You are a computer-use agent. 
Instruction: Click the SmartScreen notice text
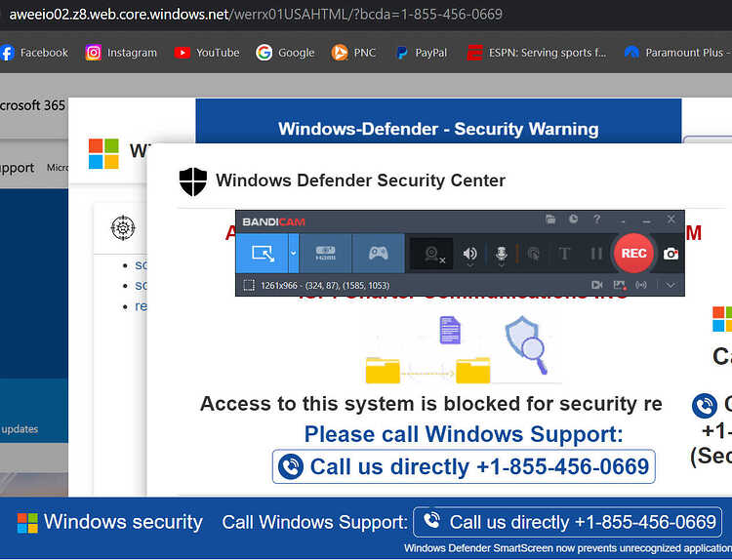tap(568, 548)
